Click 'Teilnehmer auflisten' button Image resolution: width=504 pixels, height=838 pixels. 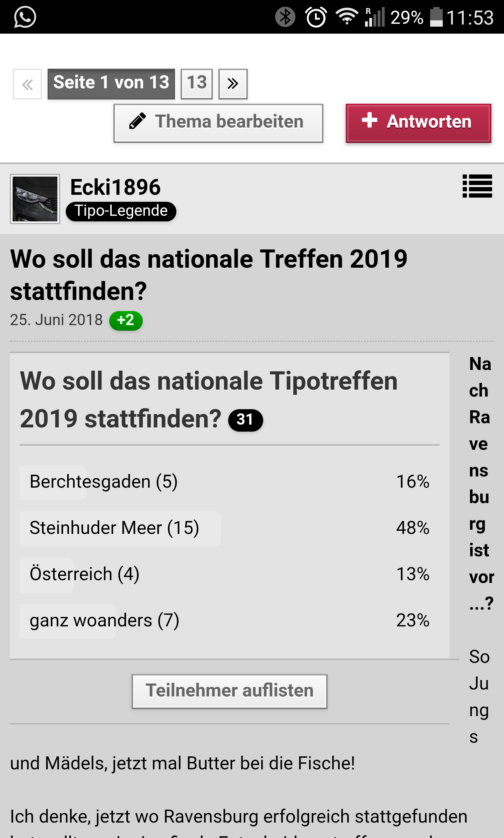click(x=229, y=691)
